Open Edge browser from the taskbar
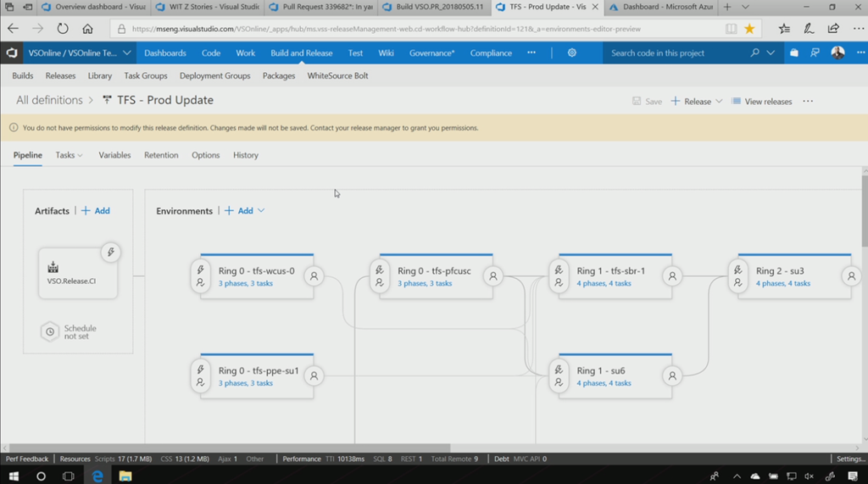This screenshot has height=484, width=868. pos(97,476)
